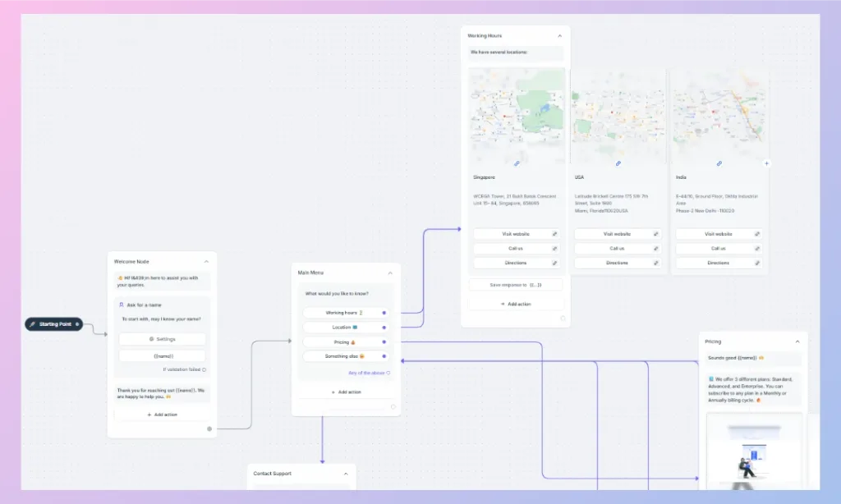
Task: Collapse the Working Hours card
Action: pyautogui.click(x=559, y=36)
